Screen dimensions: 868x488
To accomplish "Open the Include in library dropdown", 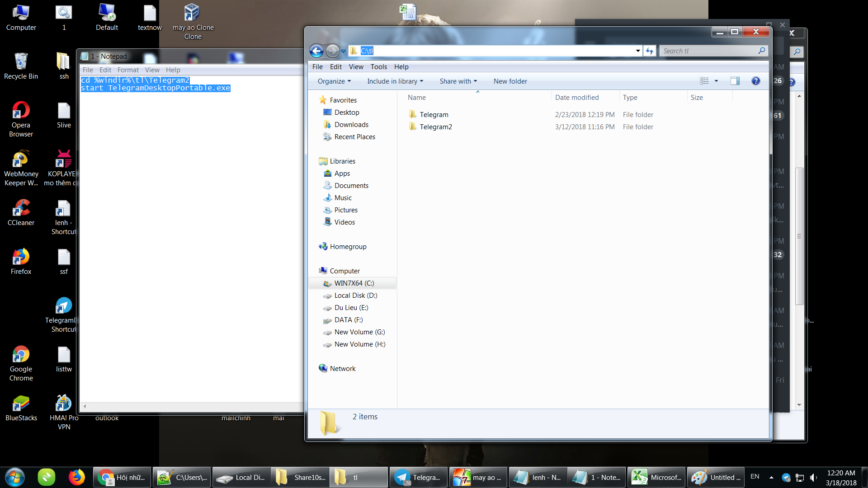I will (395, 81).
